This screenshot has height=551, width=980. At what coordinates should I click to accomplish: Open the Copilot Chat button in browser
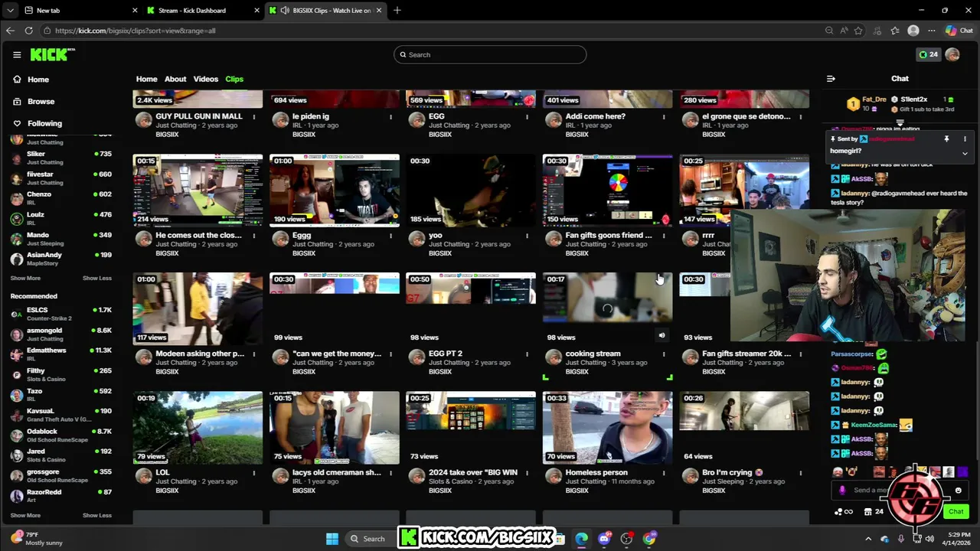pos(961,31)
